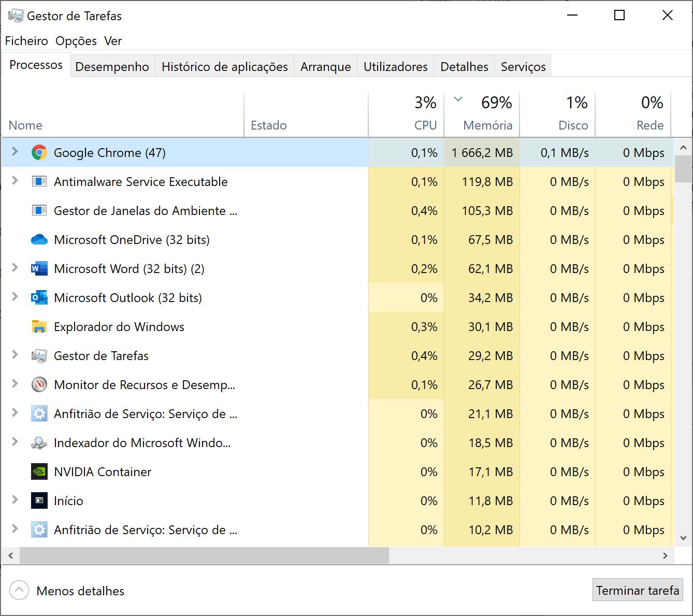Select the Processos tab
The width and height of the screenshot is (693, 616).
(36, 65)
